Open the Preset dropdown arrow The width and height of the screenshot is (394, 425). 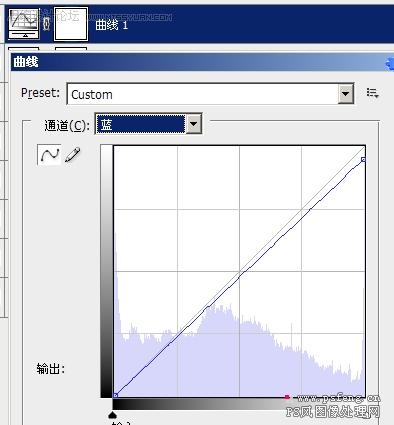(346, 94)
